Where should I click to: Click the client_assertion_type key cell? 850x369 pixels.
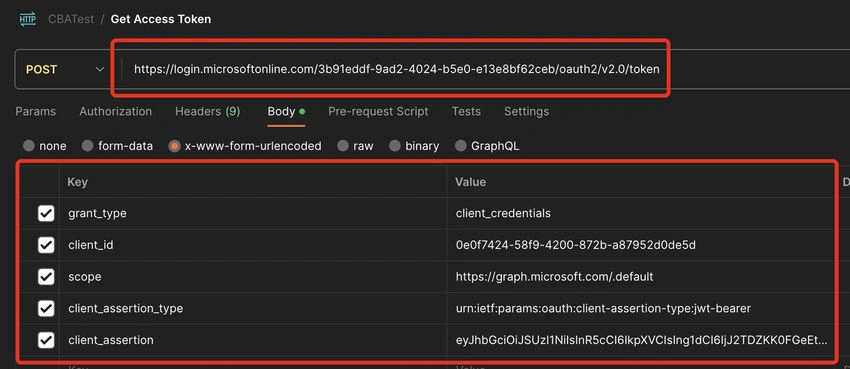[x=253, y=309]
